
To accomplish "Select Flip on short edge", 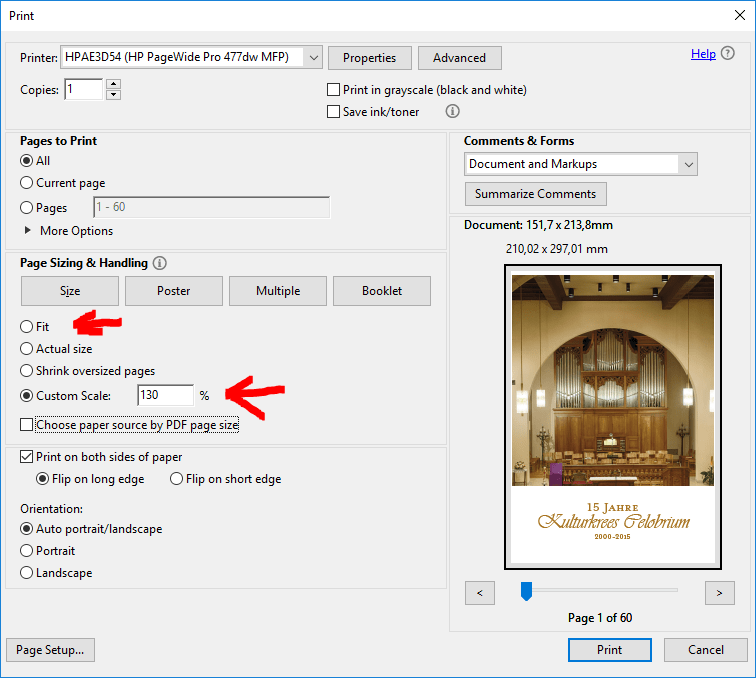I will point(176,479).
